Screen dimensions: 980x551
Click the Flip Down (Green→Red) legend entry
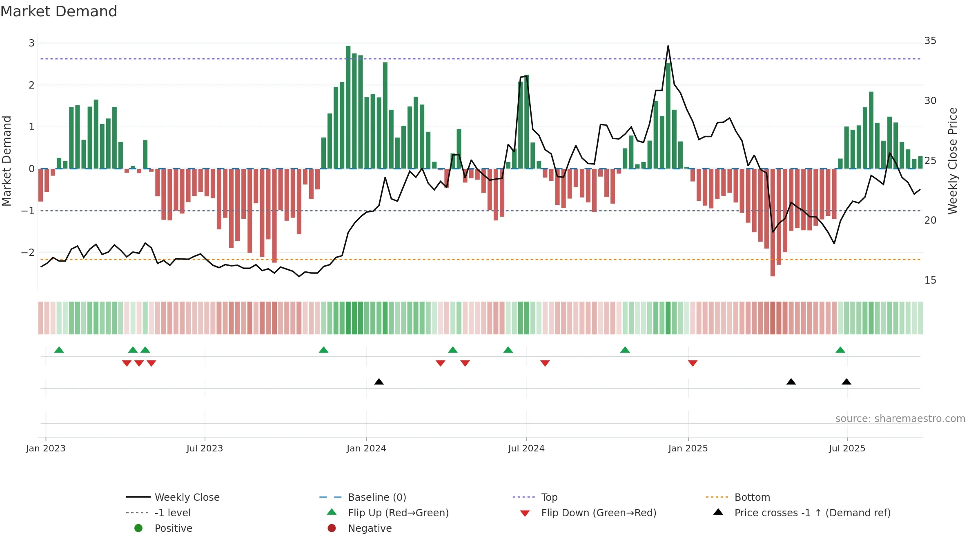point(588,513)
